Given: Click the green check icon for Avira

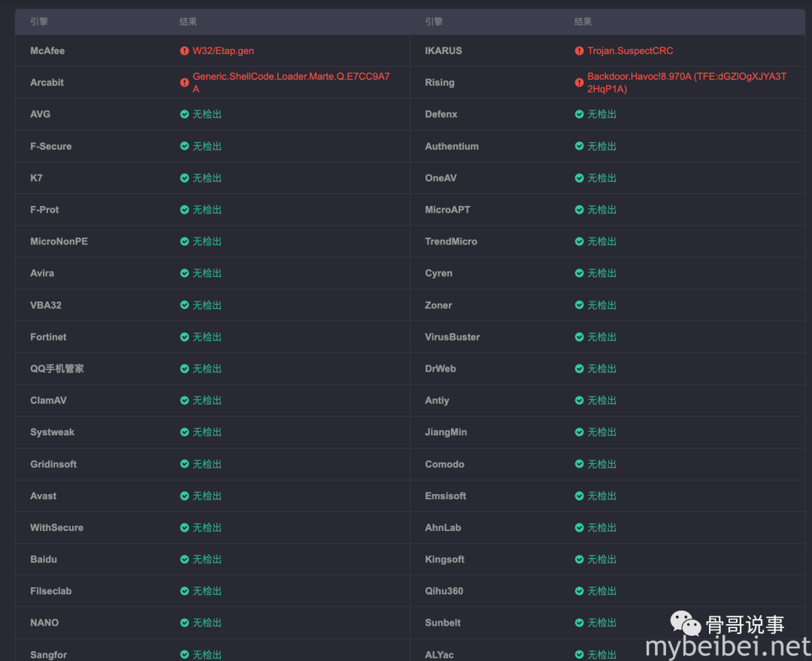Looking at the screenshot, I should pyautogui.click(x=184, y=273).
